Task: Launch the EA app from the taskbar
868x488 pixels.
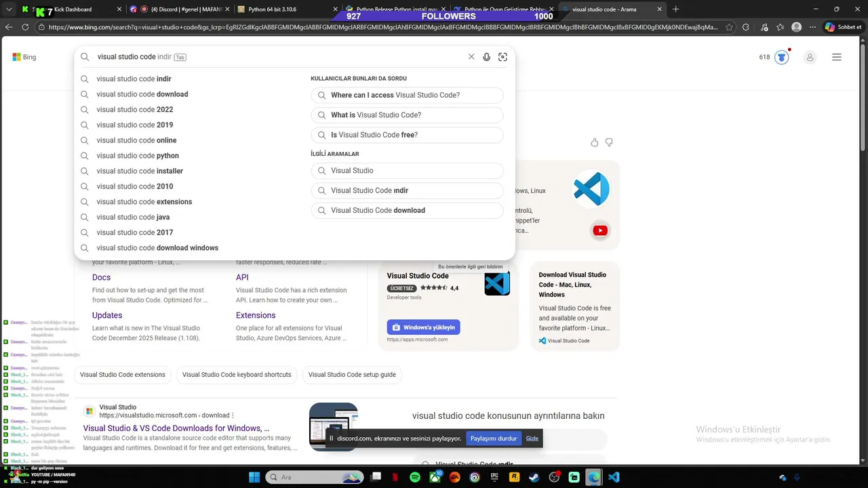Action: pos(455,477)
